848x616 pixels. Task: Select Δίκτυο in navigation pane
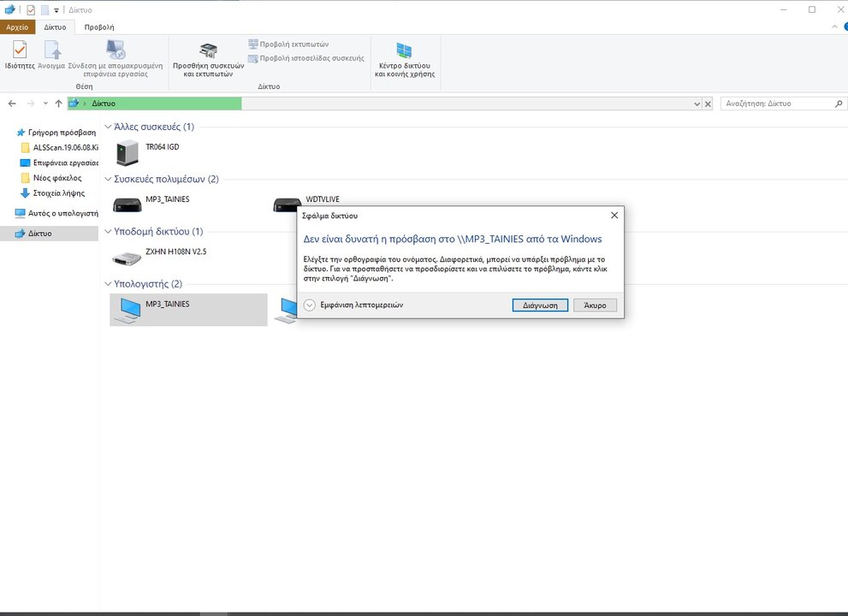(50, 233)
